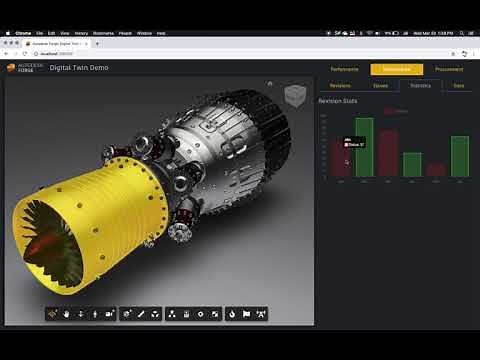Open the Properties panel icon
Viewport: 480px width, 360px height.
[x=187, y=314]
